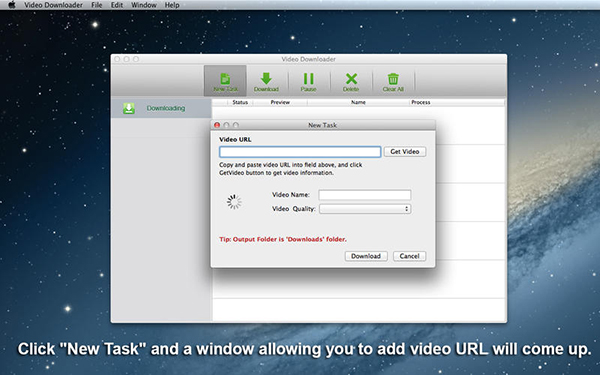Click the loading spinner in New Task dialog
The width and height of the screenshot is (600, 375).
pos(234,202)
